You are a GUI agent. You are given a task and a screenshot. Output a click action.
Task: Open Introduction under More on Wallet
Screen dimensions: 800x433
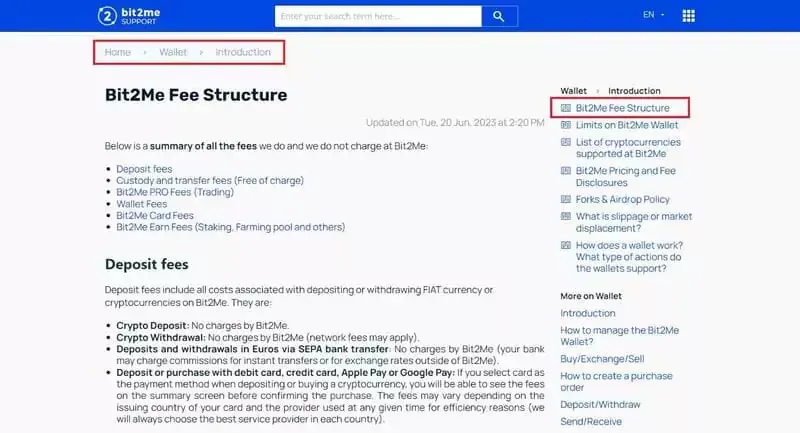(588, 313)
